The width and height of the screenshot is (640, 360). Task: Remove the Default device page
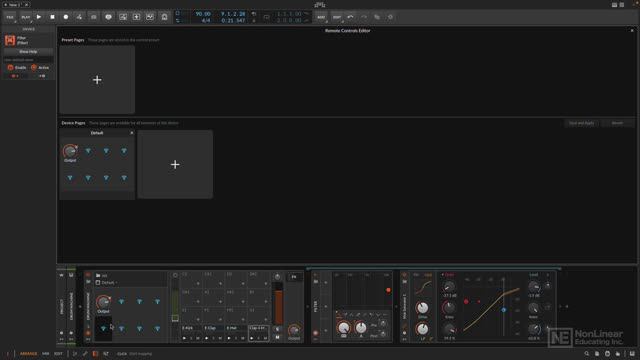131,133
